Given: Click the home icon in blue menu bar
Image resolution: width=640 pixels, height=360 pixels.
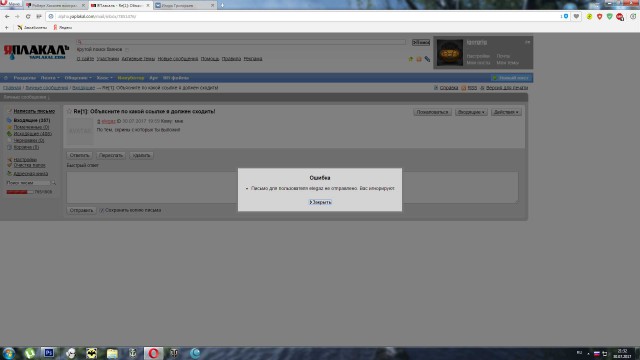Looking at the screenshot, I should pos(6,78).
